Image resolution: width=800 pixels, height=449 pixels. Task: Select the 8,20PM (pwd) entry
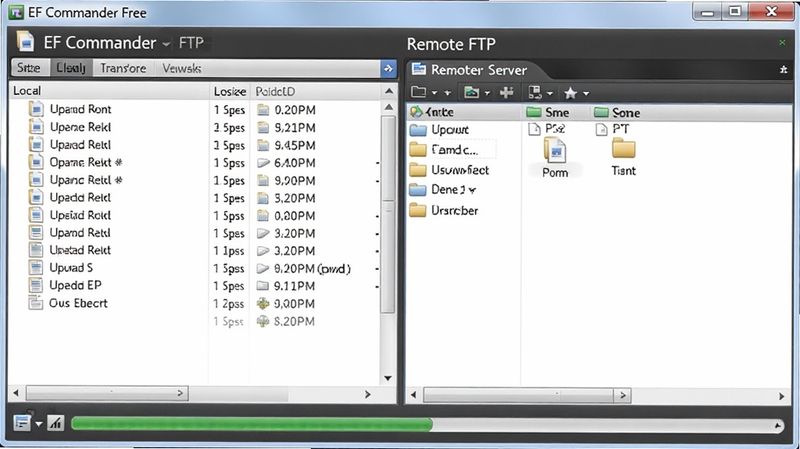[312, 268]
